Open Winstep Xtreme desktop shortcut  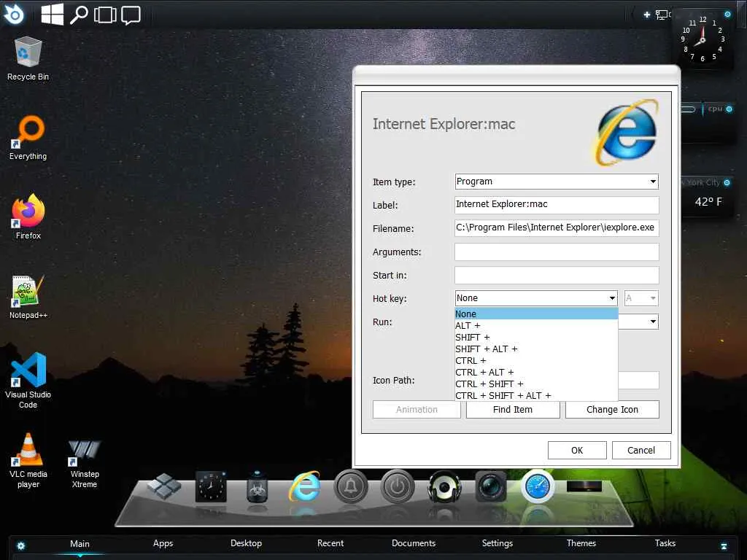click(85, 464)
